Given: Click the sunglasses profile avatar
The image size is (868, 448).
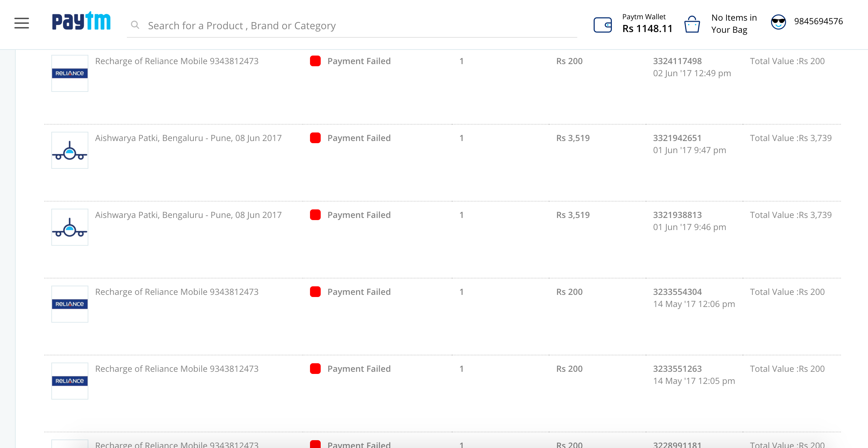Looking at the screenshot, I should point(778,22).
